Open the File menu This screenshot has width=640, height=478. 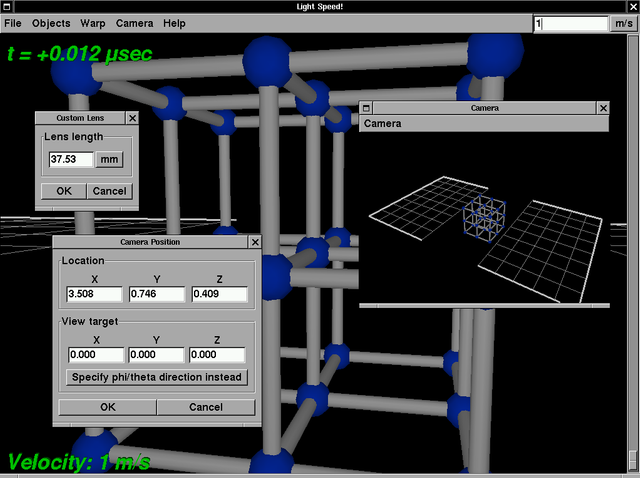(x=13, y=23)
